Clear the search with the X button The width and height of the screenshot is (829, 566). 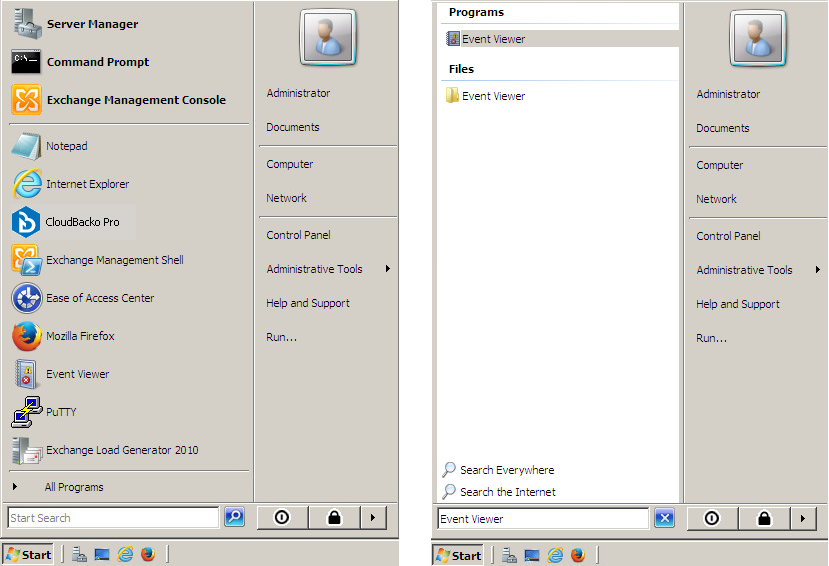click(665, 518)
